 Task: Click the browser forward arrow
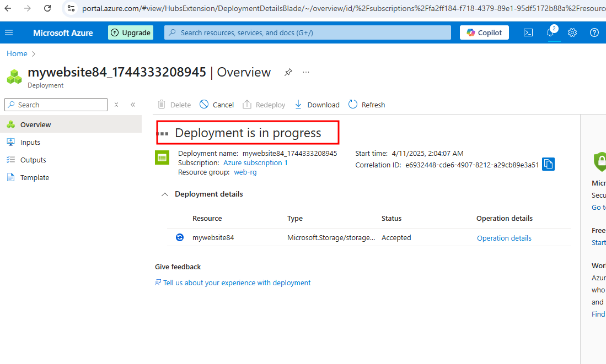tap(28, 8)
